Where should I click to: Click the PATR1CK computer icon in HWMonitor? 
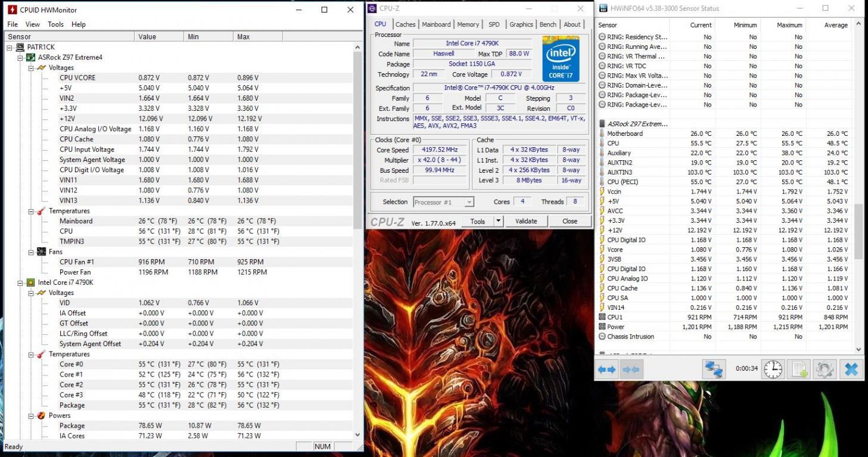coord(20,47)
